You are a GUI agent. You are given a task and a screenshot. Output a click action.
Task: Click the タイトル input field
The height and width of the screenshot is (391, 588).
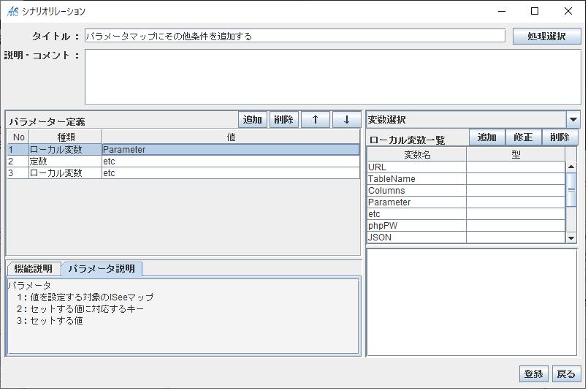coord(295,36)
